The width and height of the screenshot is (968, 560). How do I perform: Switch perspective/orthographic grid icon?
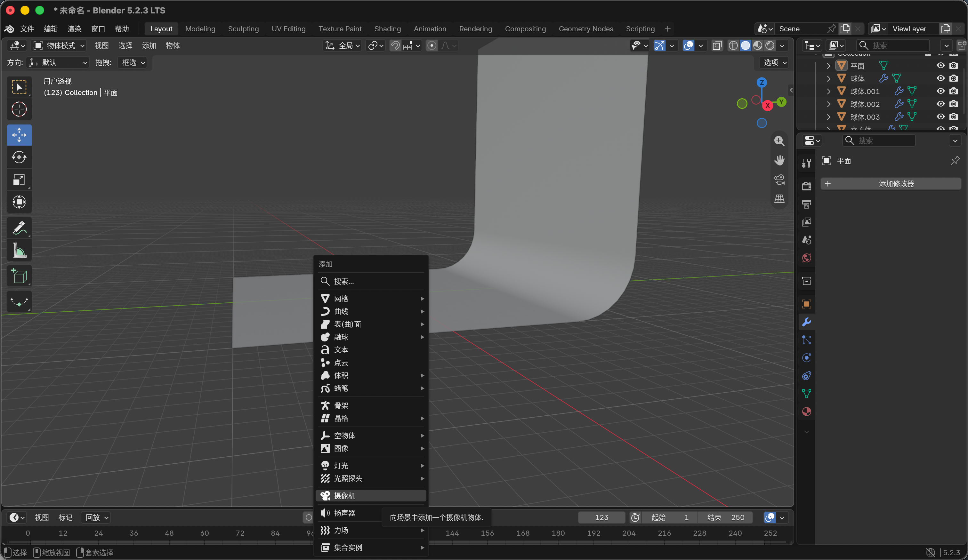779,199
